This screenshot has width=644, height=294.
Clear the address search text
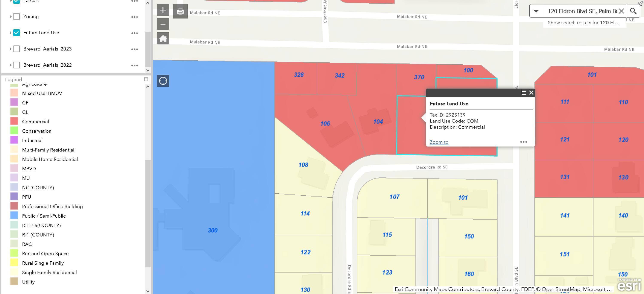pos(621,11)
